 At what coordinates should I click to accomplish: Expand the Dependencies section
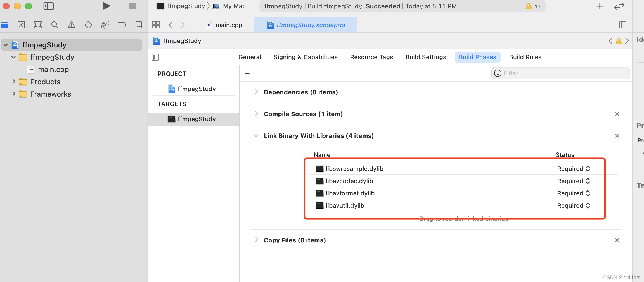pyautogui.click(x=256, y=92)
